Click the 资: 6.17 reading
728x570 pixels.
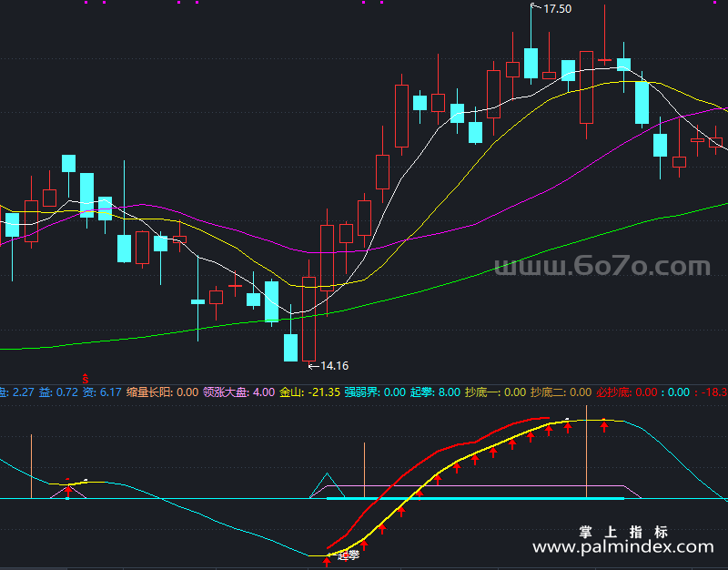pos(102,392)
